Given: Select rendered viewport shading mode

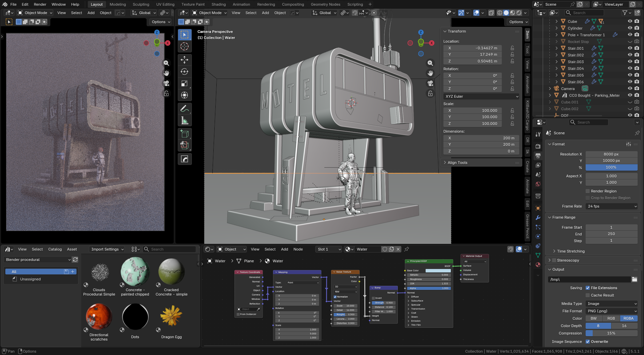Looking at the screenshot, I should coord(519,13).
